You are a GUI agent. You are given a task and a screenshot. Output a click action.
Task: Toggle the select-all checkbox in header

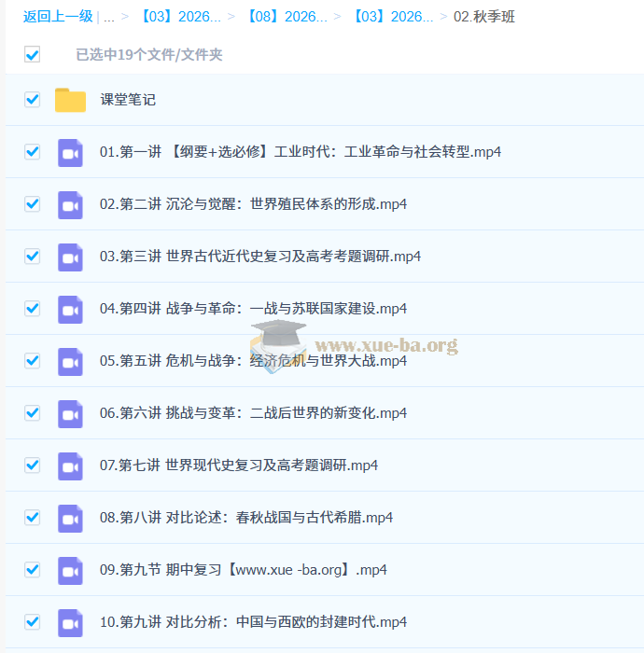click(33, 55)
